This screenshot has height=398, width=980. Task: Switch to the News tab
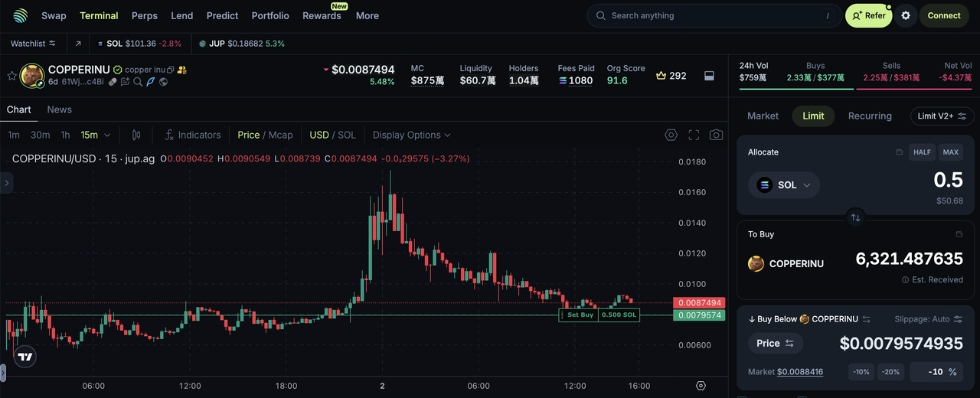click(59, 109)
